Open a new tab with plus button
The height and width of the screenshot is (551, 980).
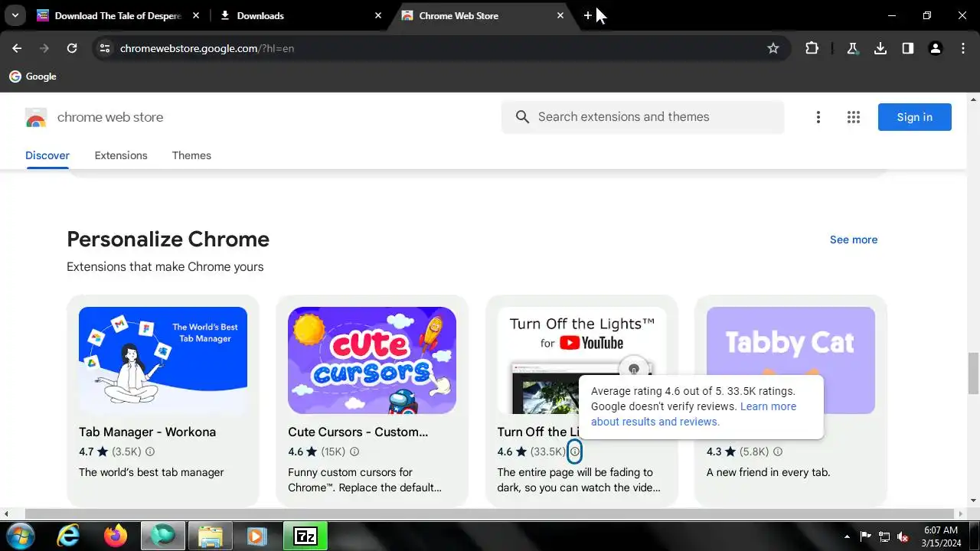587,15
